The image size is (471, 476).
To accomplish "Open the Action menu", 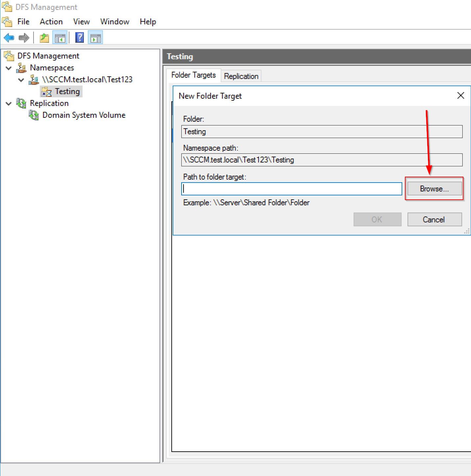I will point(51,22).
